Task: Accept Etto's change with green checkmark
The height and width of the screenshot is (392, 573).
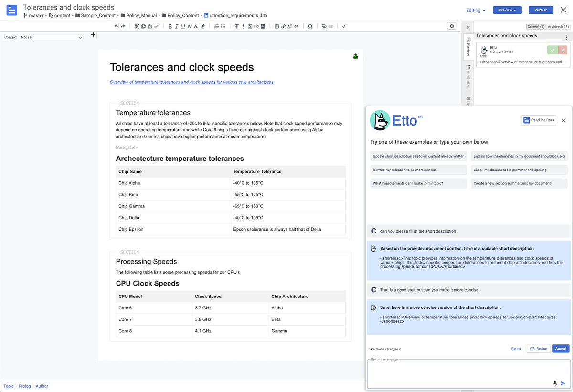Action: pyautogui.click(x=552, y=50)
